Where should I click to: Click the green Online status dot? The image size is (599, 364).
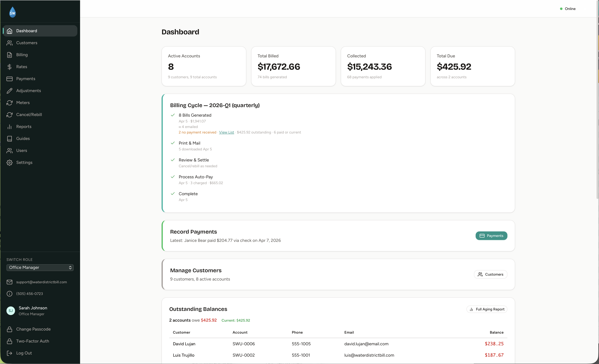[x=561, y=9]
